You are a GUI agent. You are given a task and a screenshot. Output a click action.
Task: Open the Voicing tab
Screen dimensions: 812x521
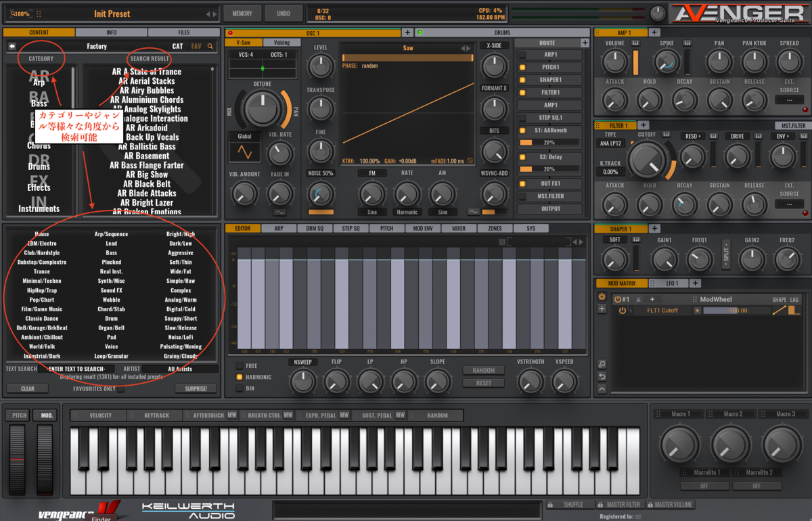click(281, 43)
